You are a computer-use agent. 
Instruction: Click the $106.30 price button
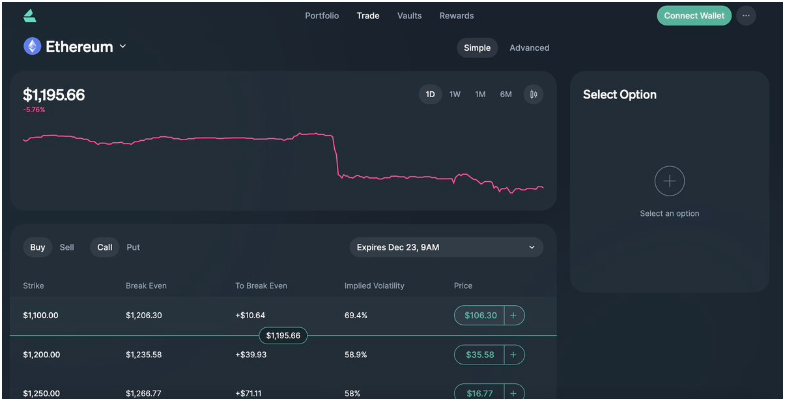coord(480,315)
